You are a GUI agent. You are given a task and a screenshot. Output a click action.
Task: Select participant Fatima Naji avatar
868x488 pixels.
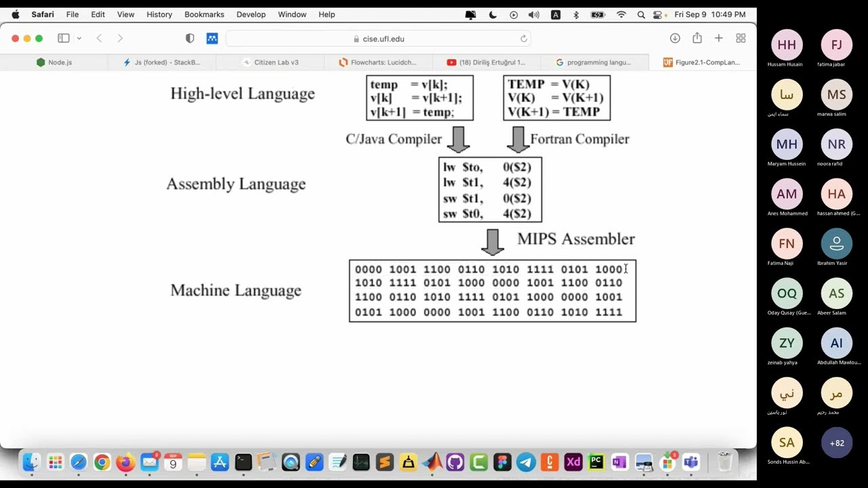(787, 243)
